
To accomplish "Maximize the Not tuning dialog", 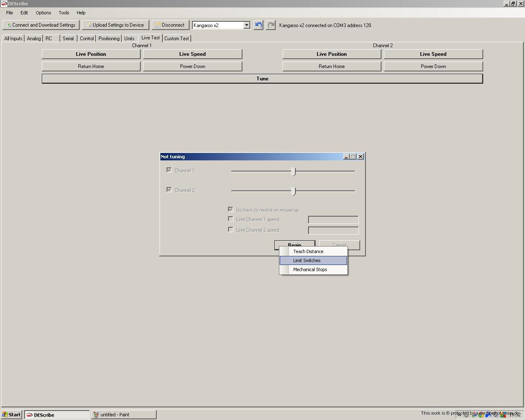I will [x=353, y=157].
